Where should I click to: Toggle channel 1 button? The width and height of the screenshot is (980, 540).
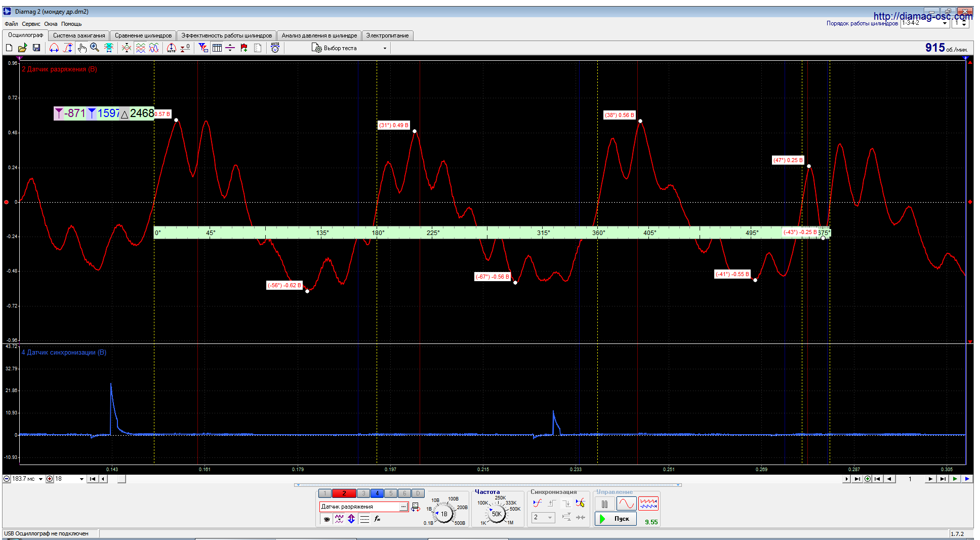coord(325,493)
